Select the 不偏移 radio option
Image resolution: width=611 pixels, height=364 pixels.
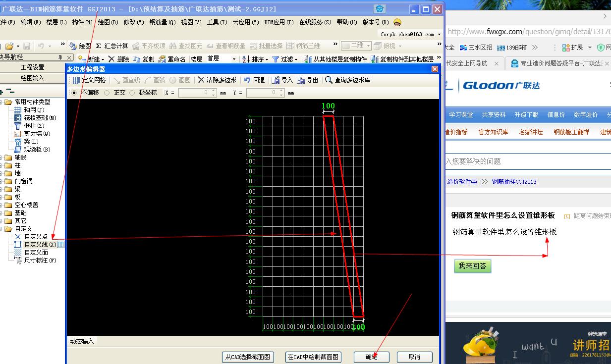75,93
